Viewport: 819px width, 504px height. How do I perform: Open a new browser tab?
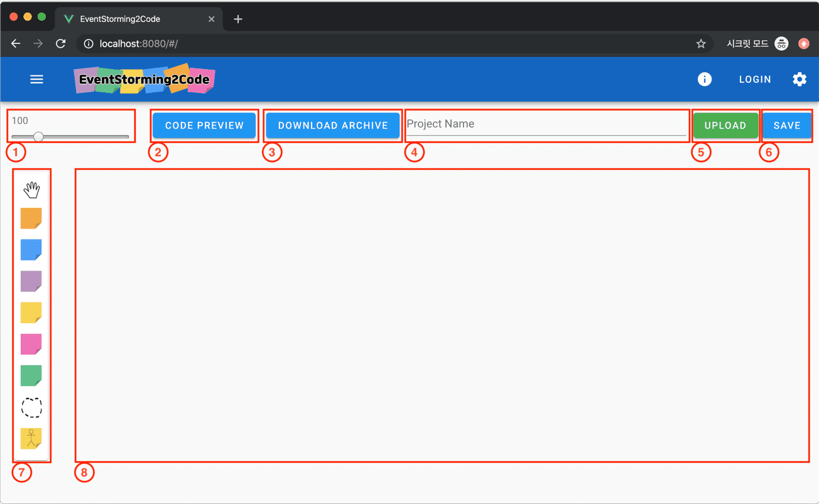[238, 19]
